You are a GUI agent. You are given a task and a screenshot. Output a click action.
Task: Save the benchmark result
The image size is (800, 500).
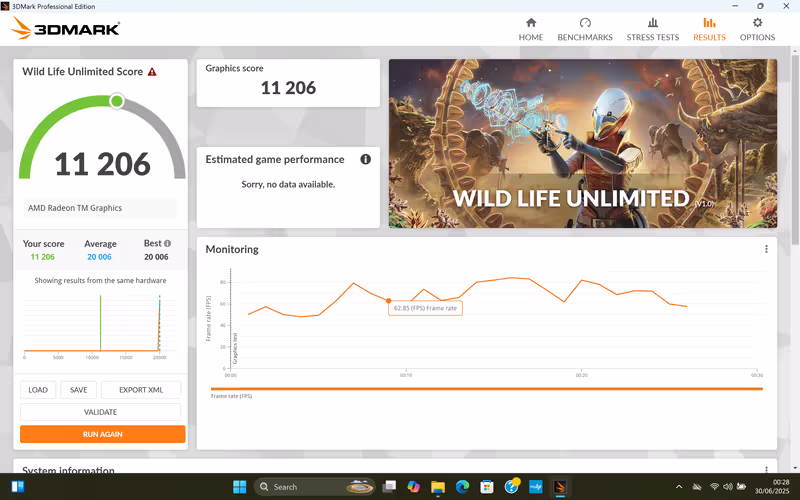pyautogui.click(x=78, y=390)
